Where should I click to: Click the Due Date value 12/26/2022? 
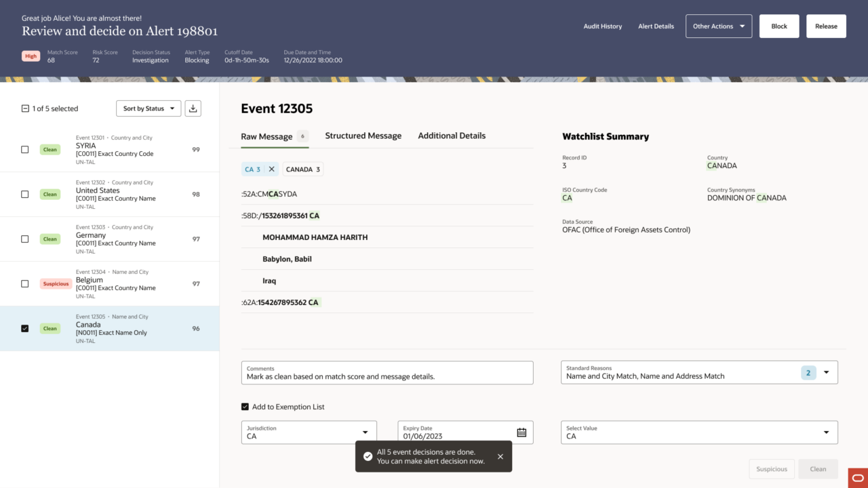313,60
